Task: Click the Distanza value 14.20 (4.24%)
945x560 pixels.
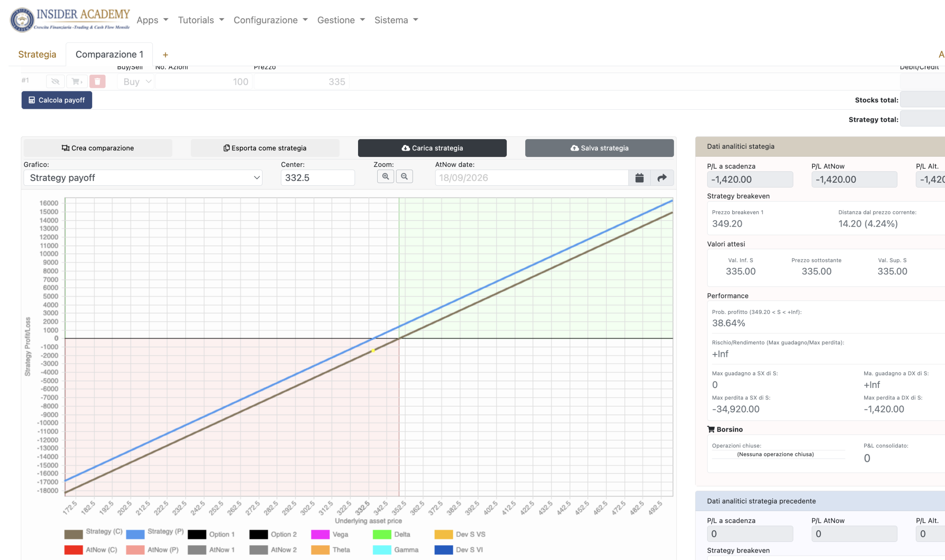Action: [x=868, y=224]
